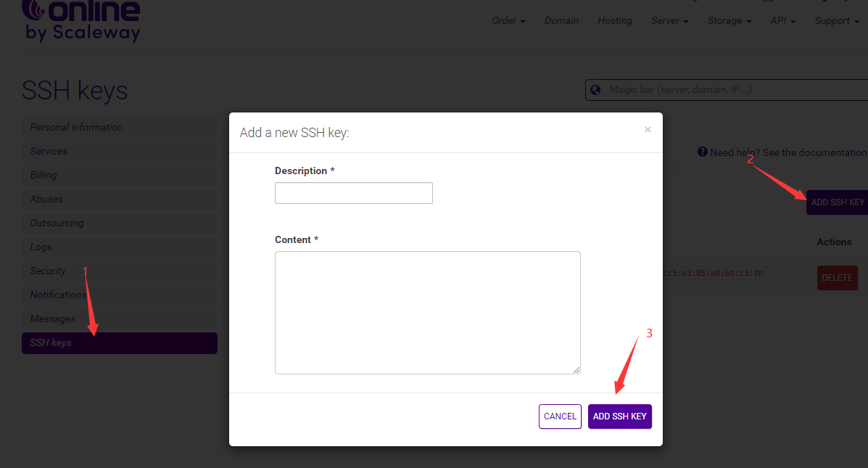This screenshot has width=868, height=468.
Task: Click the globe icon in Magic bar
Action: pyautogui.click(x=596, y=90)
